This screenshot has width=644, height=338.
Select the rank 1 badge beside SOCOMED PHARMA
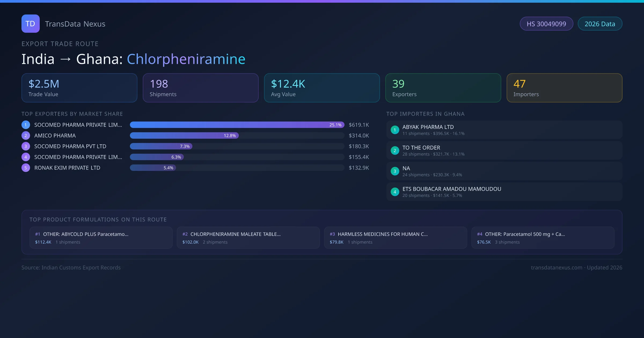click(25, 125)
